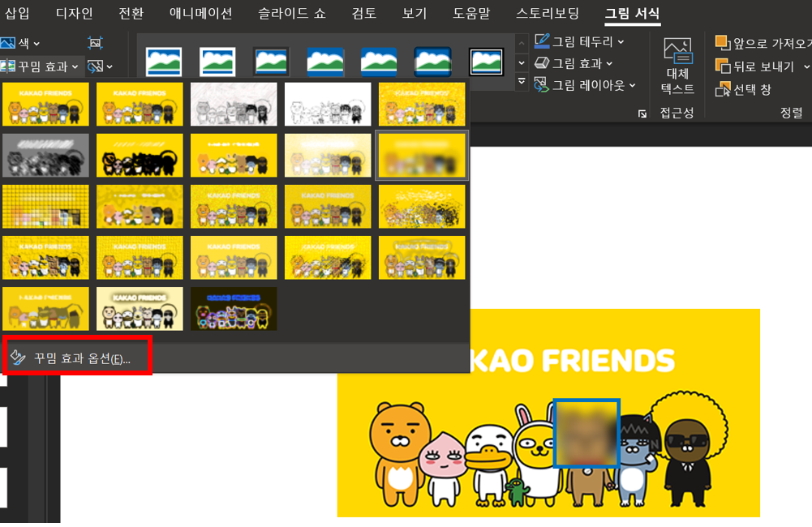The width and height of the screenshot is (812, 527).
Task: Apply the Plastic Wrap effect thumbnail
Action: coord(422,258)
